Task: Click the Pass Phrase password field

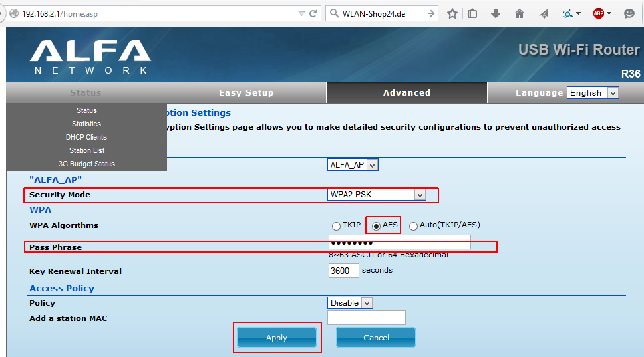Action: pos(400,242)
